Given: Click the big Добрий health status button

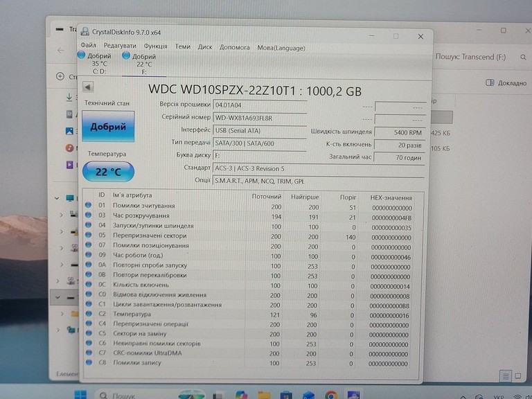Looking at the screenshot, I should (108, 127).
